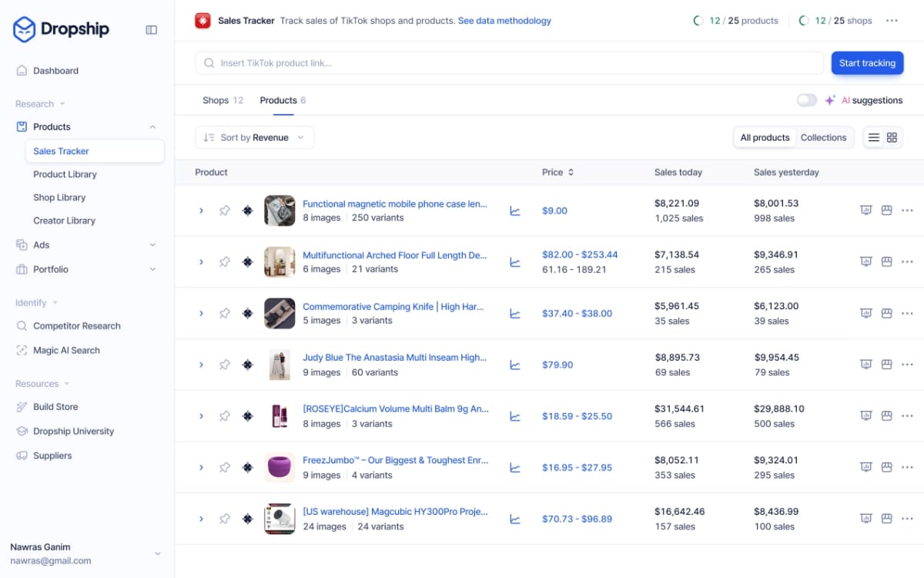Click presentation icon for ROSEYE Calcium row
The width and height of the screenshot is (924, 578).
(865, 416)
